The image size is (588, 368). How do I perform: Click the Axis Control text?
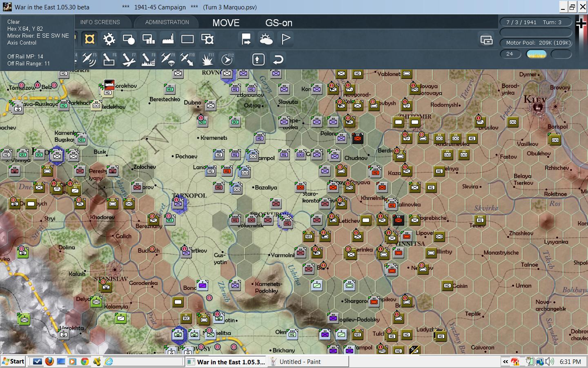tap(22, 43)
